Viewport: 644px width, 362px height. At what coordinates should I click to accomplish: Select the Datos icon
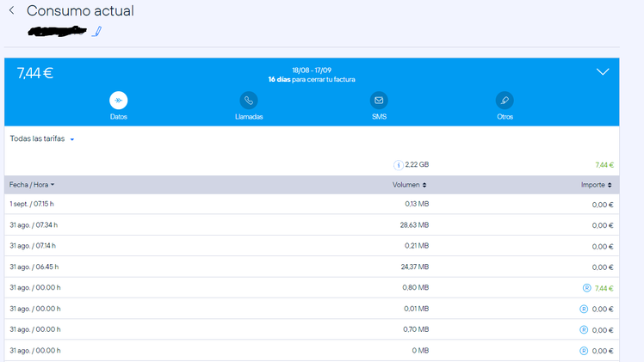[x=119, y=100]
